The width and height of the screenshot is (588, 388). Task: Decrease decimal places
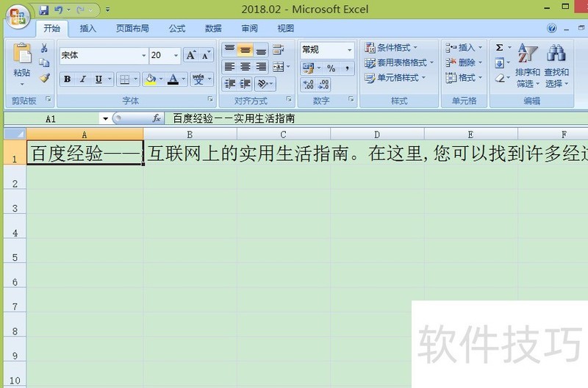tap(323, 85)
